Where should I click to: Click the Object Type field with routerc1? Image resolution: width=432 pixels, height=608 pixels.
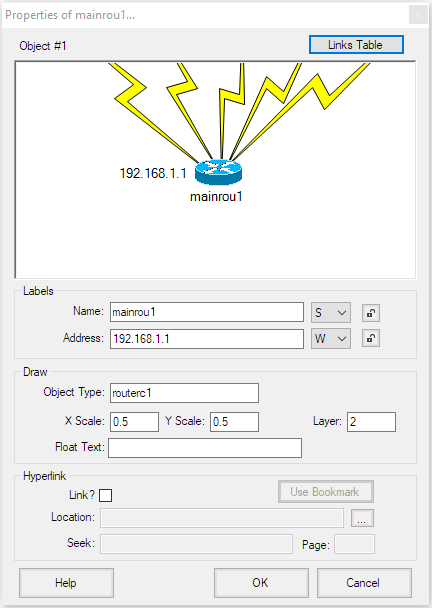[x=184, y=393]
